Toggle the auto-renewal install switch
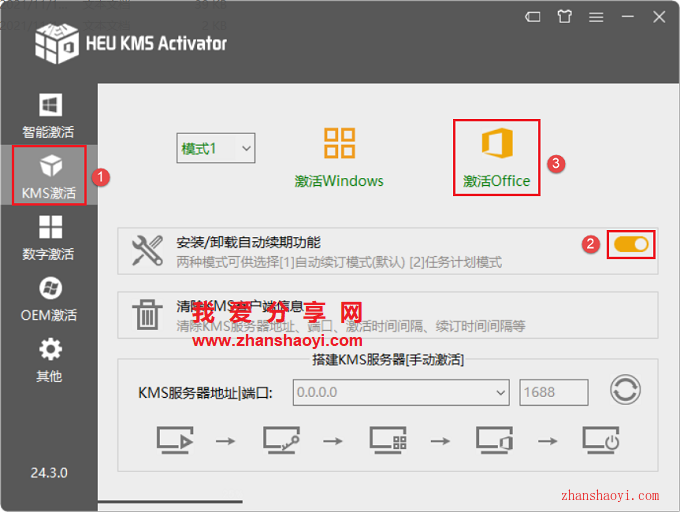 [631, 244]
